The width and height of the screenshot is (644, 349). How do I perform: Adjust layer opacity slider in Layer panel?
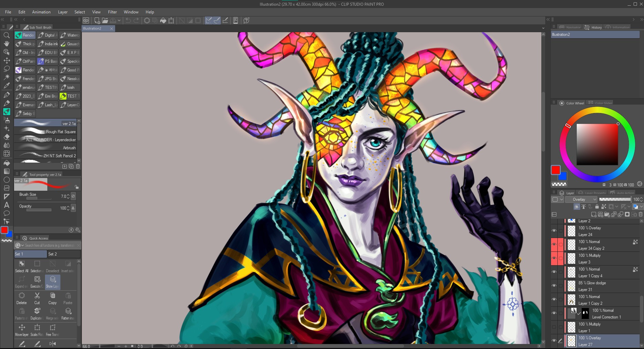click(615, 199)
